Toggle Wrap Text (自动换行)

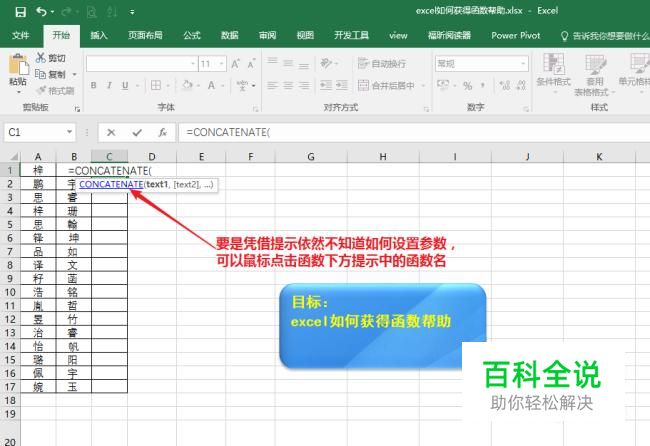pyautogui.click(x=382, y=63)
